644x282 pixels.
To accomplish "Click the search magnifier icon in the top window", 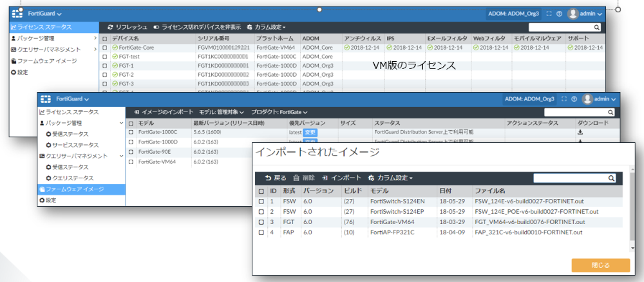I will (x=597, y=28).
